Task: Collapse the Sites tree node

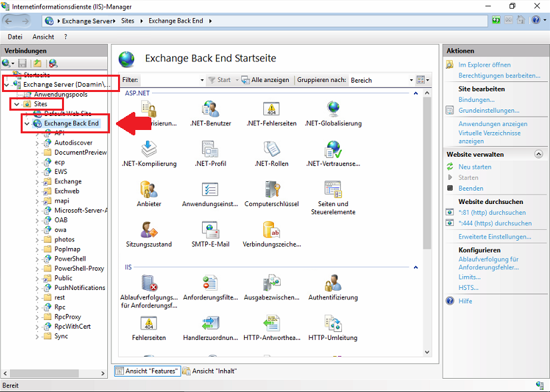Action: click(x=17, y=104)
